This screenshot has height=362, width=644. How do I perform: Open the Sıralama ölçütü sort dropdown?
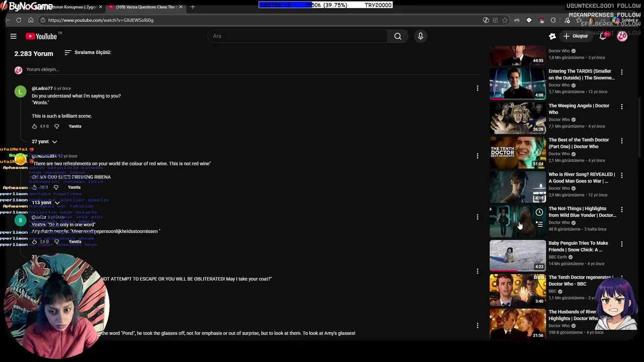88,52
